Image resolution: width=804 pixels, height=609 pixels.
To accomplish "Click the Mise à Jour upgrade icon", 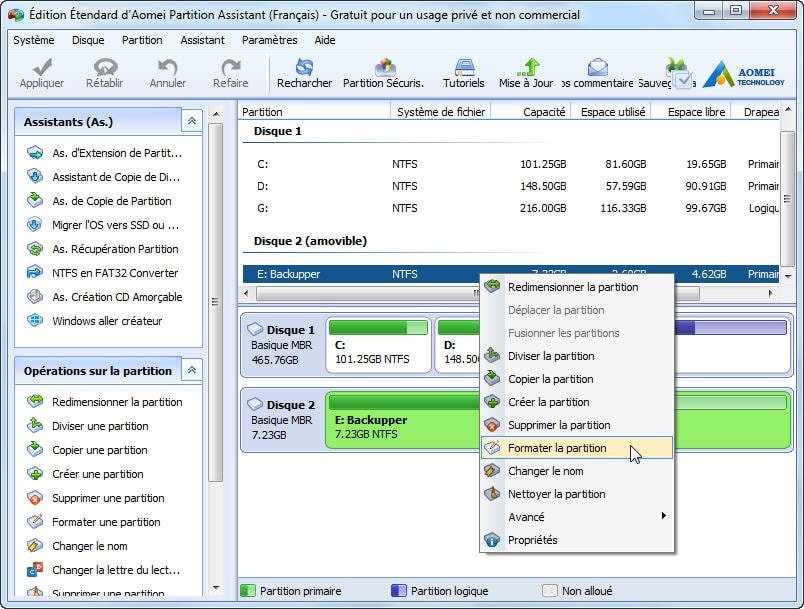I will (528, 67).
